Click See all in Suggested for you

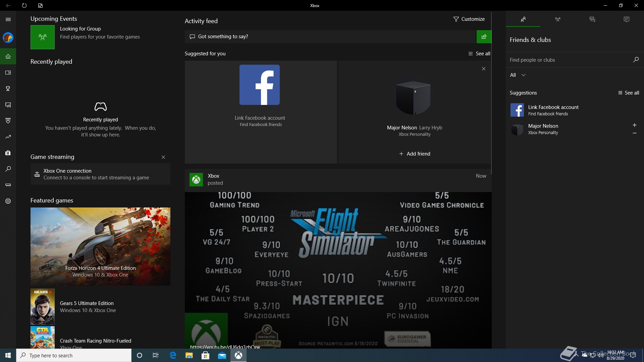pos(479,54)
